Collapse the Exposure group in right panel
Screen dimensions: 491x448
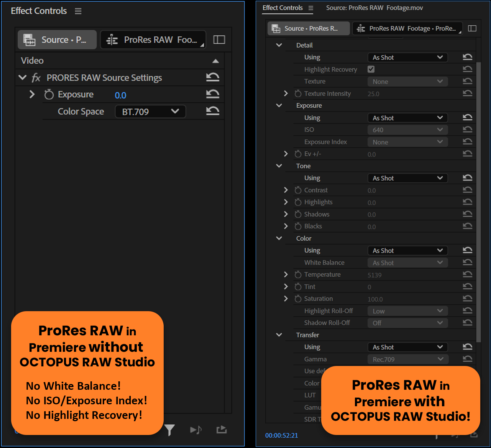click(279, 105)
